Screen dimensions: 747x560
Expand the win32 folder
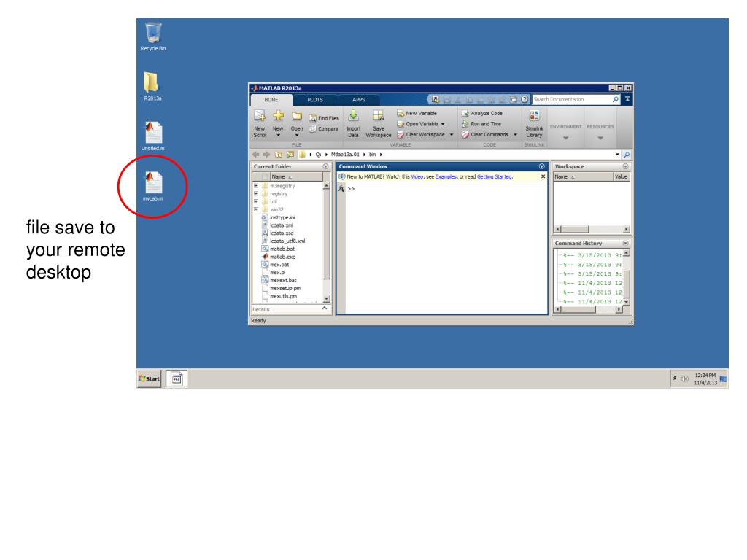point(256,209)
